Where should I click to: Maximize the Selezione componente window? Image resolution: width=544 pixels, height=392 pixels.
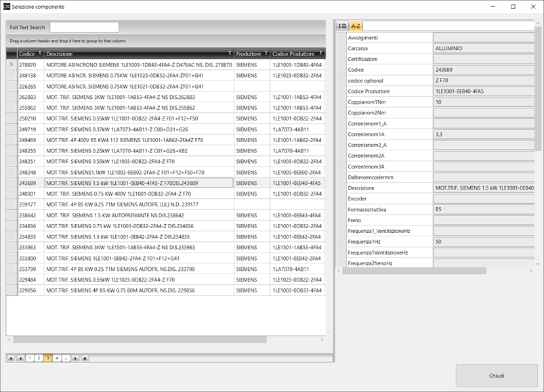coord(513,7)
